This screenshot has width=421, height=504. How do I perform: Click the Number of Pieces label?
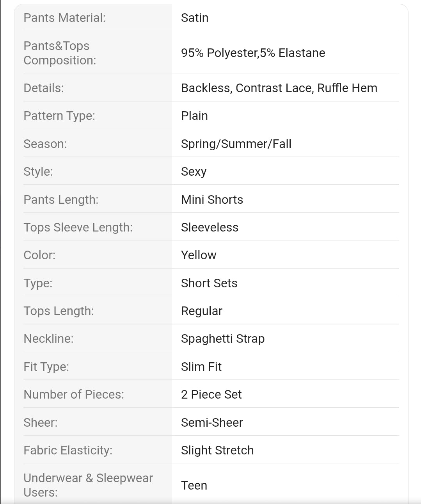pyautogui.click(x=74, y=394)
